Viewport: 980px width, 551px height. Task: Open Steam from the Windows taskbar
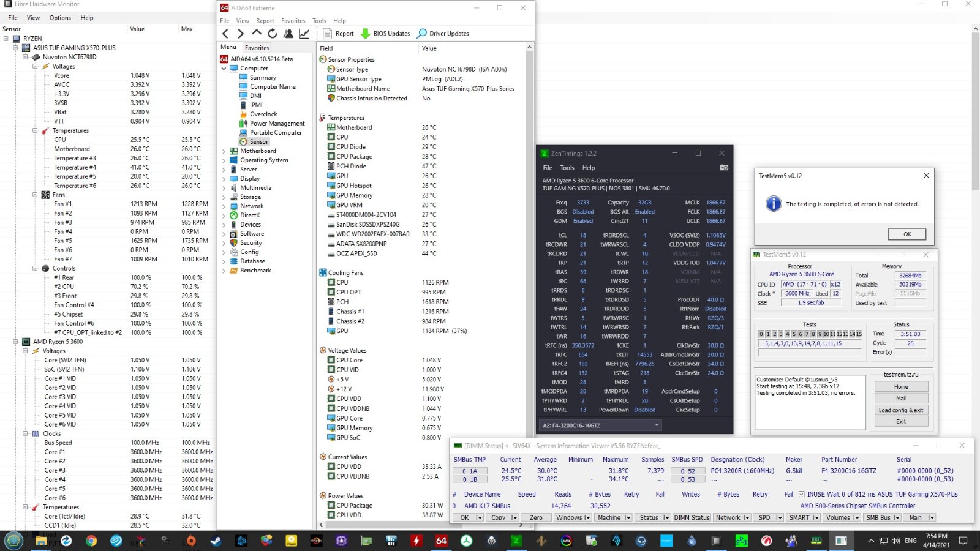216,541
